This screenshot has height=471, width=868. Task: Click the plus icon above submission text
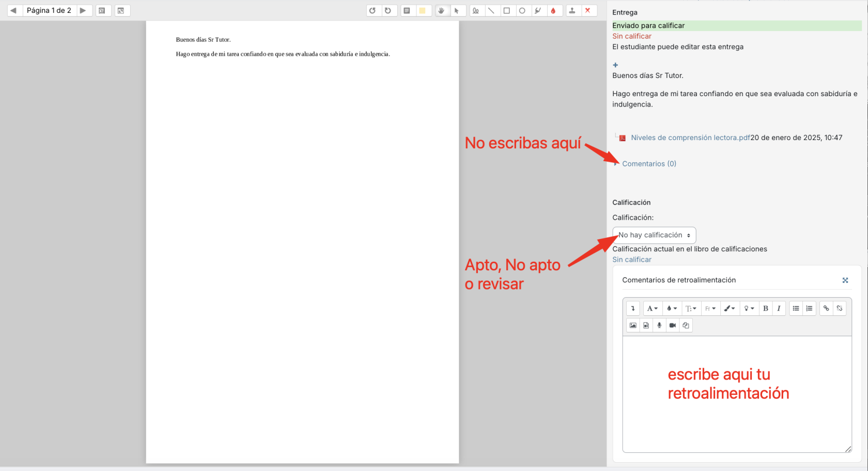tap(615, 65)
